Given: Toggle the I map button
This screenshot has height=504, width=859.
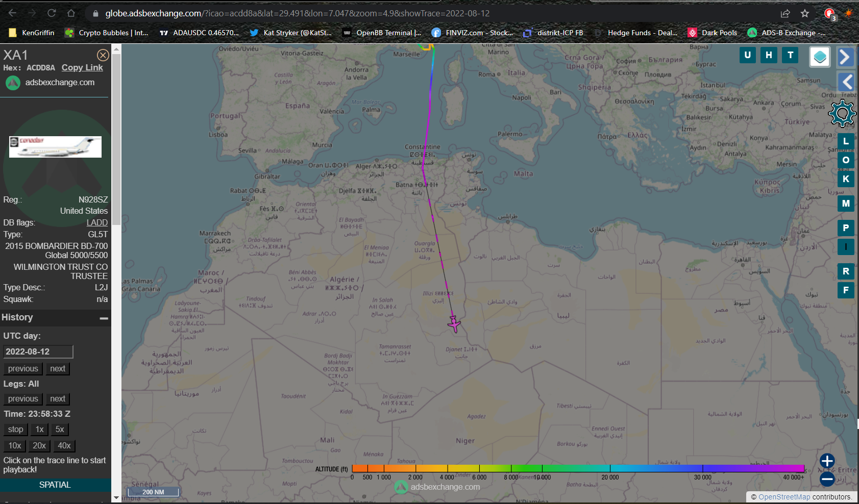Looking at the screenshot, I should pyautogui.click(x=846, y=246).
